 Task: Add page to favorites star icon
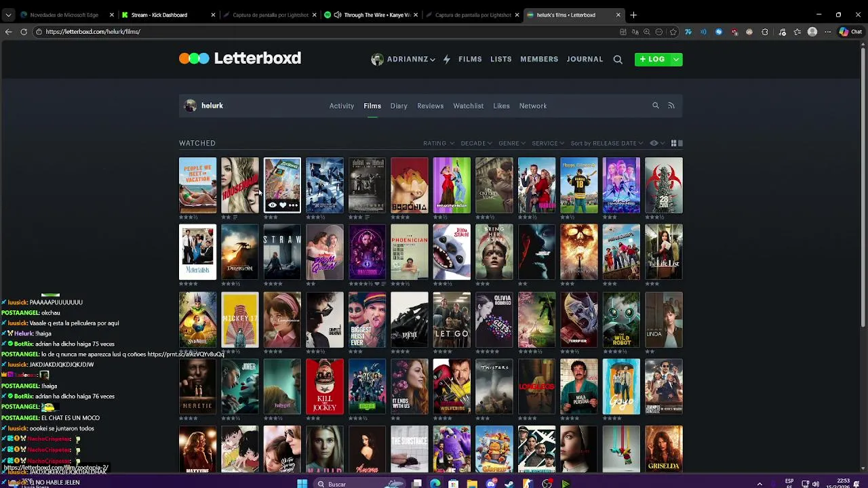[x=673, y=32]
